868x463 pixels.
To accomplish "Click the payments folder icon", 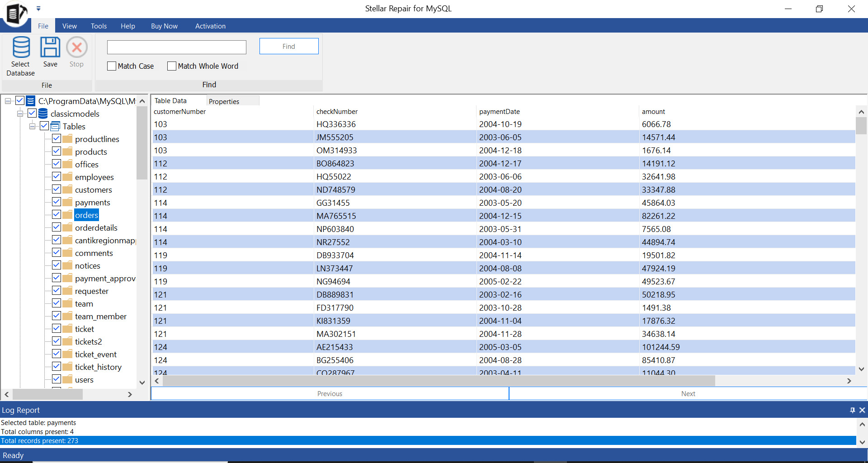I will (67, 202).
